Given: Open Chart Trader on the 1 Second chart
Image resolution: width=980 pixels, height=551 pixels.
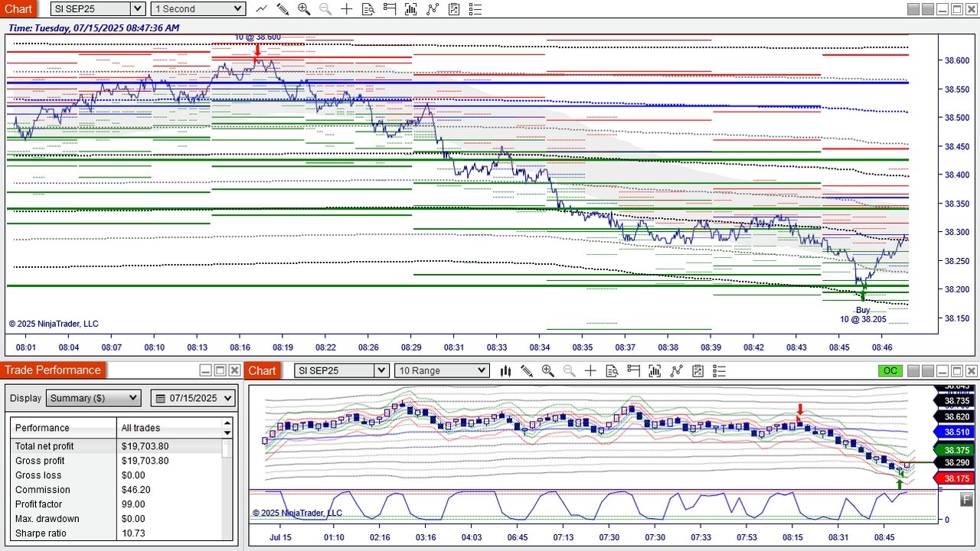Looking at the screenshot, I should coord(390,9).
